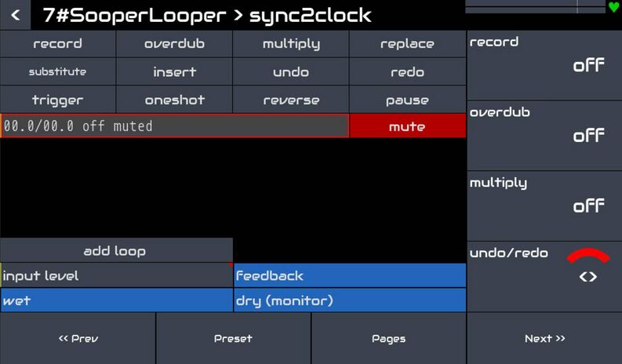Select the feedback slider bar
Viewport: 622px width, 364px height.
click(350, 275)
